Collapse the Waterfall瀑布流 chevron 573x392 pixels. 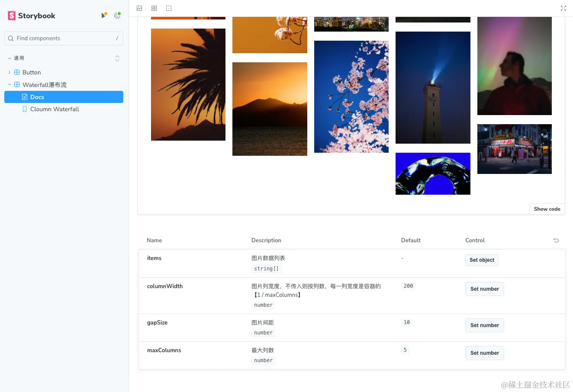pos(10,84)
